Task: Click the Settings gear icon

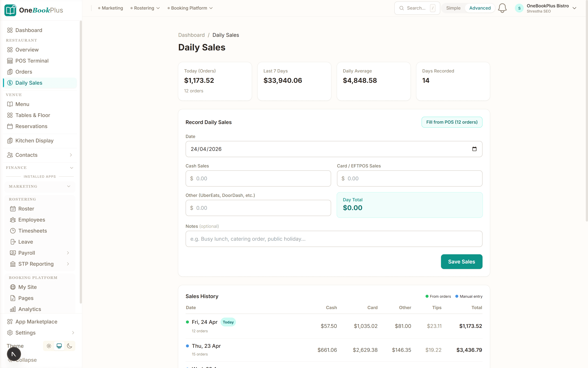Action: (x=10, y=333)
